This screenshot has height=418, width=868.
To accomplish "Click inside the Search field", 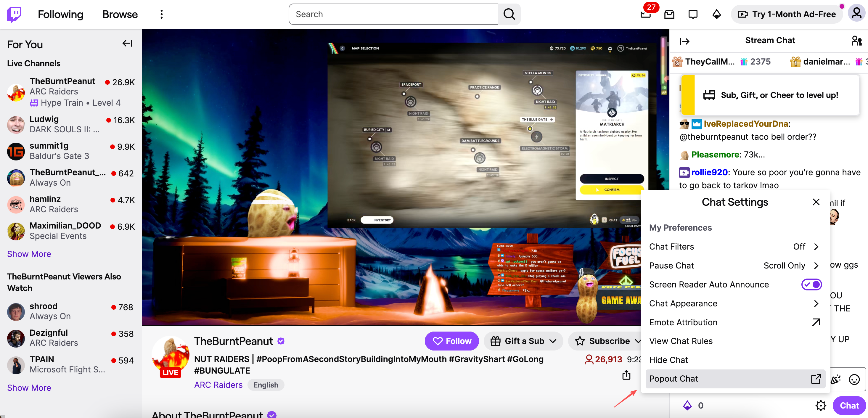I will pyautogui.click(x=393, y=14).
